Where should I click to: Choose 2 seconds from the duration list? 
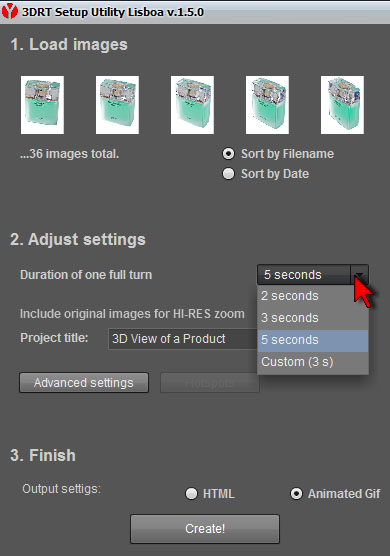313,296
